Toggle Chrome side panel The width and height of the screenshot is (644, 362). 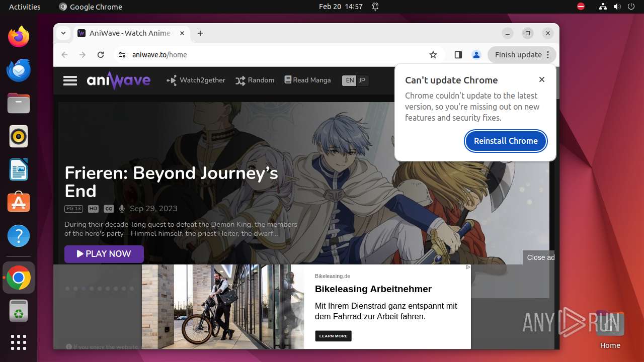click(458, 55)
